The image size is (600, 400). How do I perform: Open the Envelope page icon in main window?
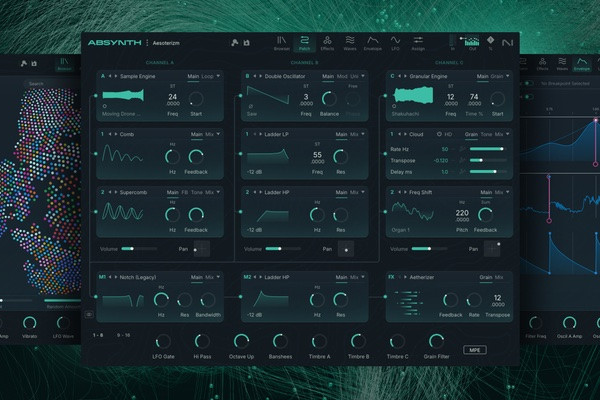[x=372, y=41]
